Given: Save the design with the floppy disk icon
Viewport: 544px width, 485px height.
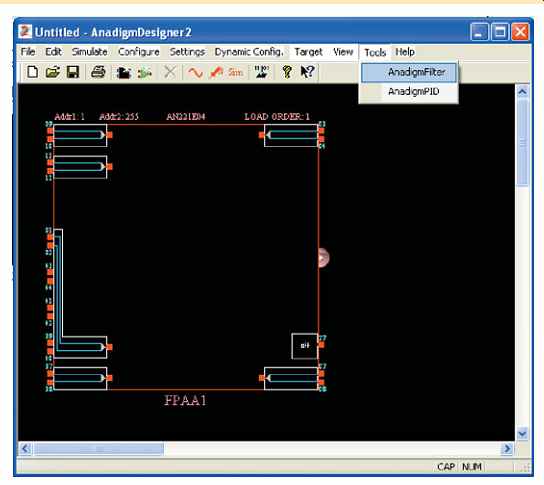Looking at the screenshot, I should click(73, 72).
